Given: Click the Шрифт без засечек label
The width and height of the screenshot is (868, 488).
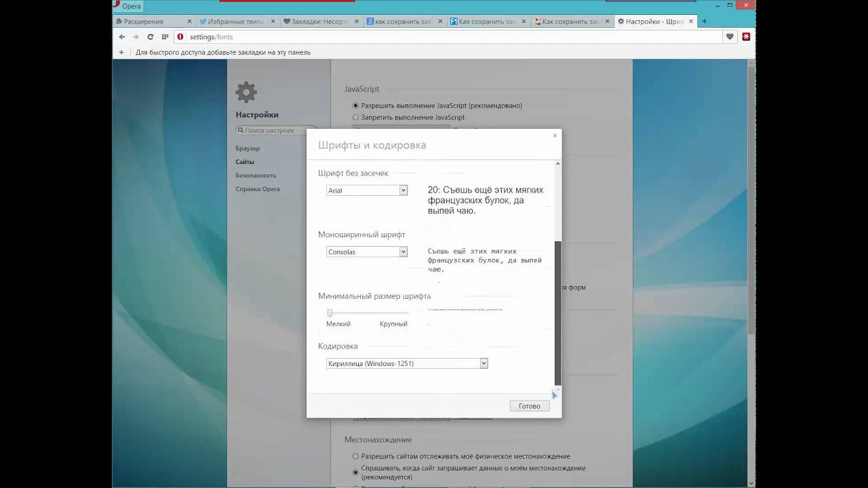Looking at the screenshot, I should click(x=353, y=173).
